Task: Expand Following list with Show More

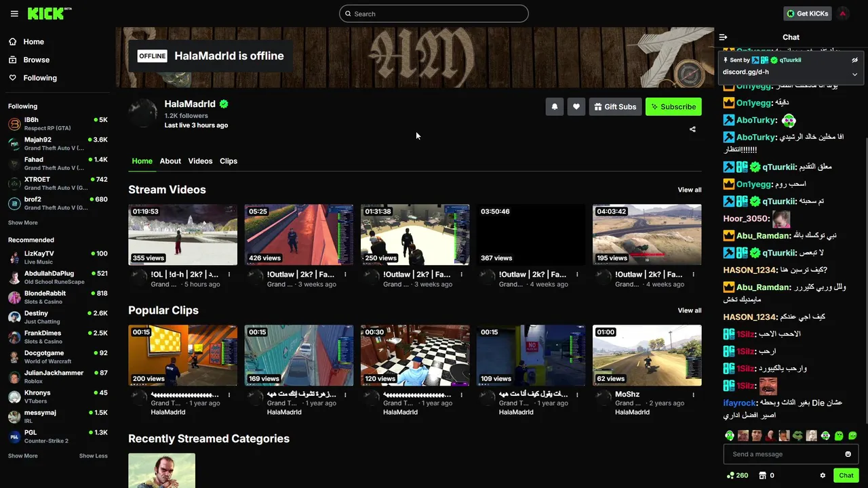Action: pyautogui.click(x=23, y=223)
